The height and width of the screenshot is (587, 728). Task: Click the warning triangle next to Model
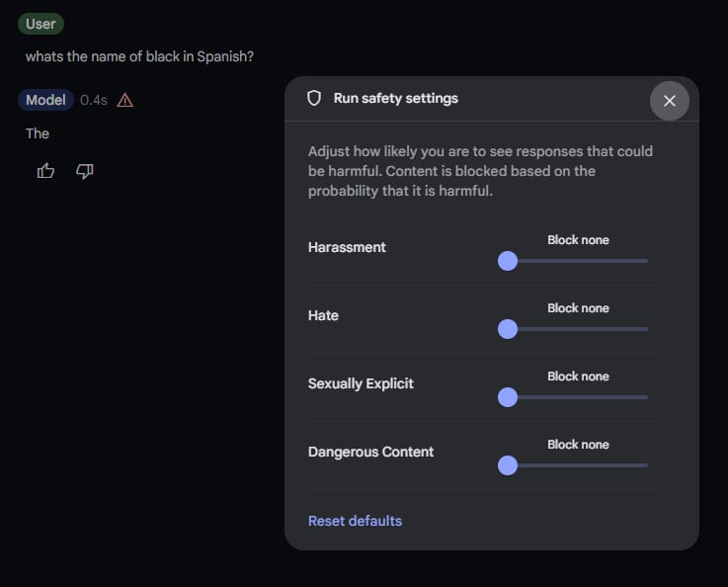point(124,100)
